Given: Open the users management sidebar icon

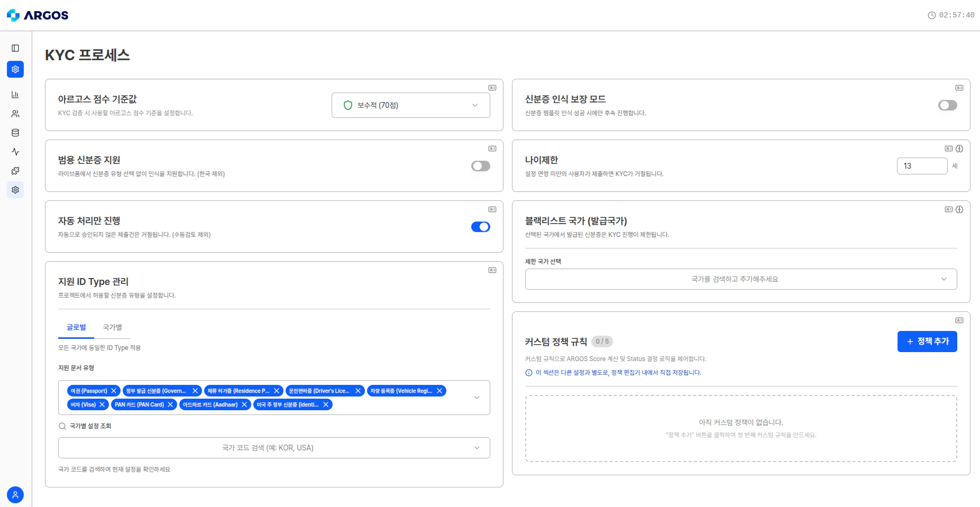Looking at the screenshot, I should point(15,114).
